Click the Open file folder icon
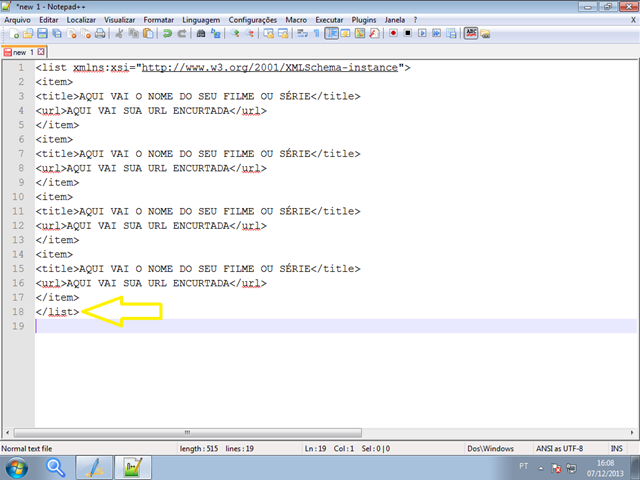 click(x=28, y=33)
